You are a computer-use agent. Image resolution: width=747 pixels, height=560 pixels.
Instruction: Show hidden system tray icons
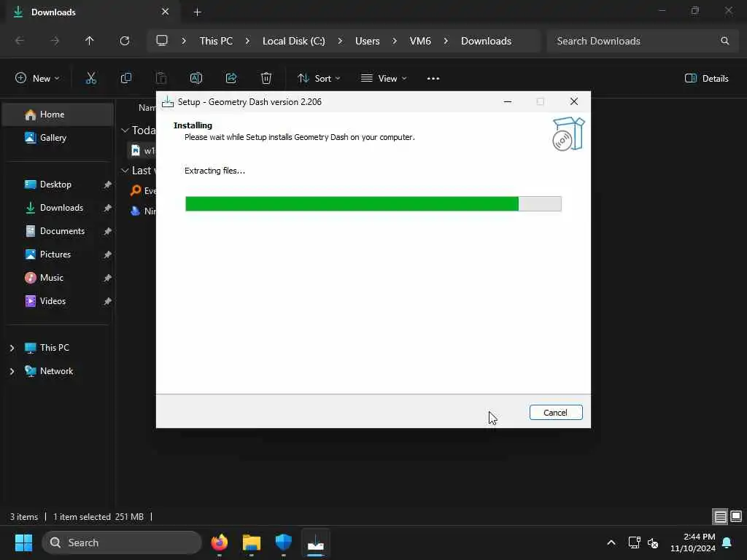tap(611, 542)
